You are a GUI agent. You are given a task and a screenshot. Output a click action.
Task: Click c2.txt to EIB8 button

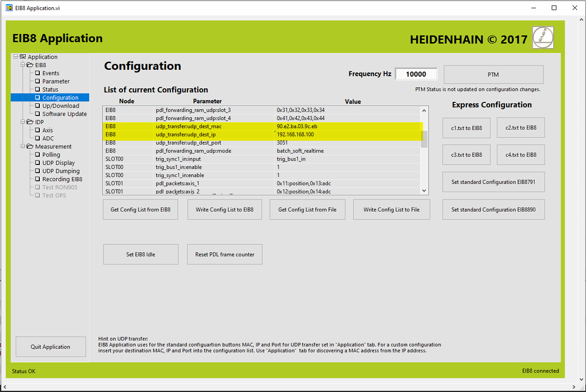(521, 128)
